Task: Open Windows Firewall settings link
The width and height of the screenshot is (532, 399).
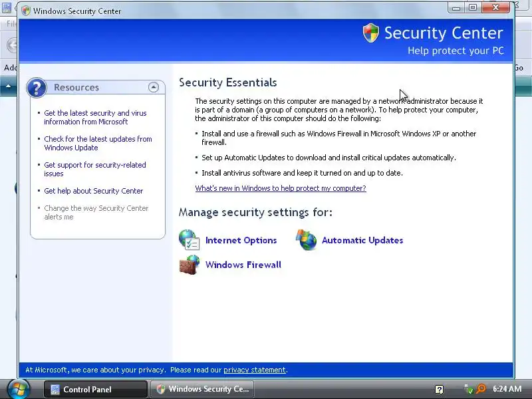Action: coord(243,265)
